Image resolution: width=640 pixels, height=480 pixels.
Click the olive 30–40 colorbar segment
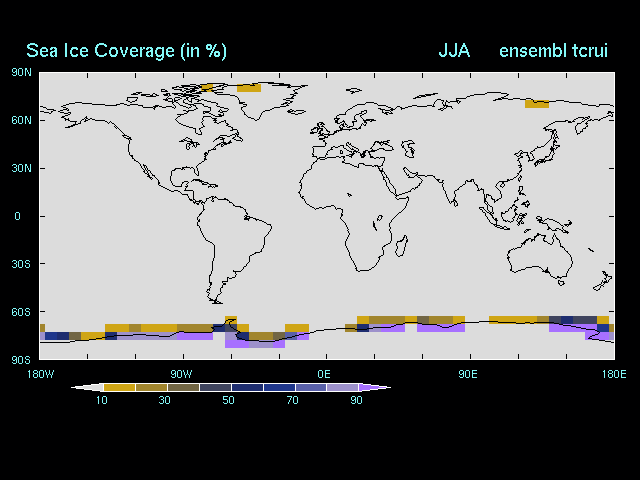pyautogui.click(x=182, y=387)
